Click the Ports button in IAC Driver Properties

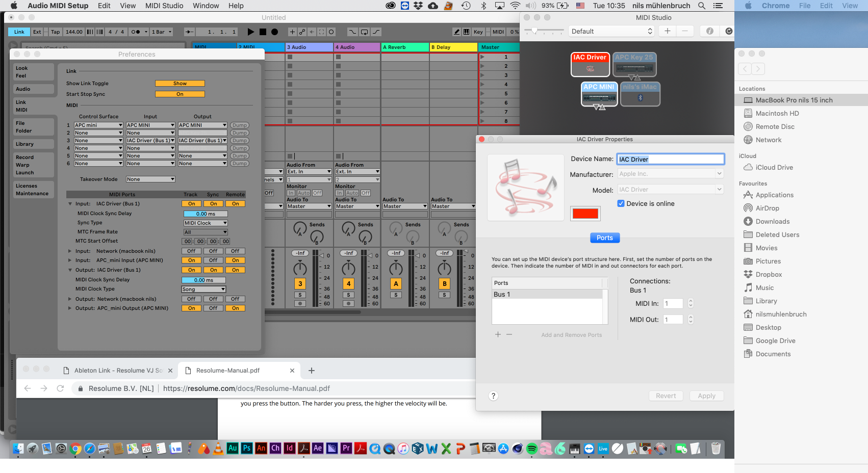point(604,238)
